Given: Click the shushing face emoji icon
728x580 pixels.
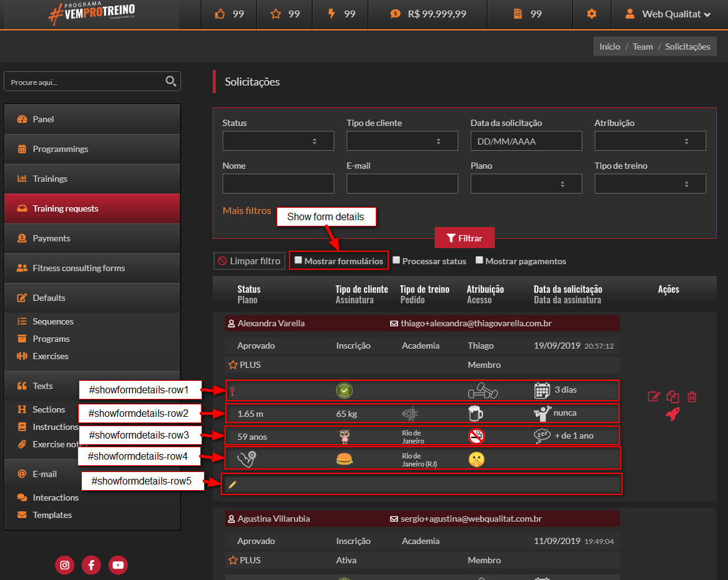Looking at the screenshot, I should click(476, 459).
